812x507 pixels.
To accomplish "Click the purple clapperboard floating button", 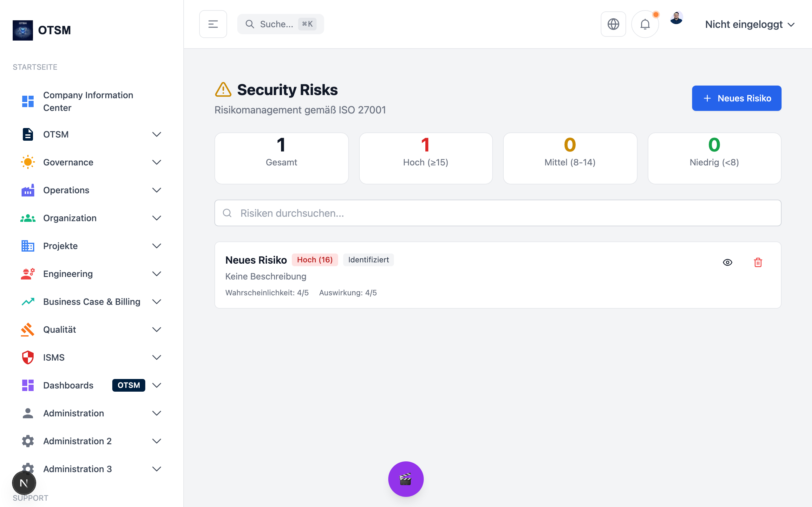I will pos(406,479).
